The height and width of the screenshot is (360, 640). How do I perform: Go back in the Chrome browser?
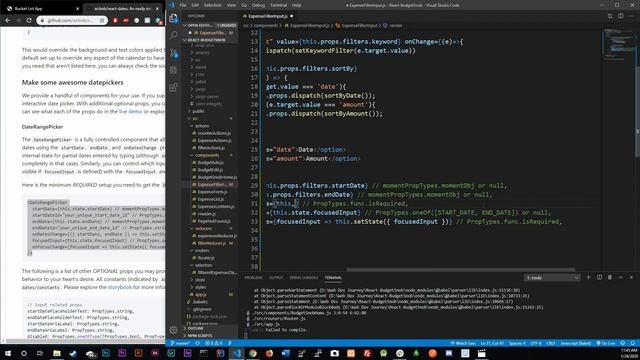coord(8,20)
